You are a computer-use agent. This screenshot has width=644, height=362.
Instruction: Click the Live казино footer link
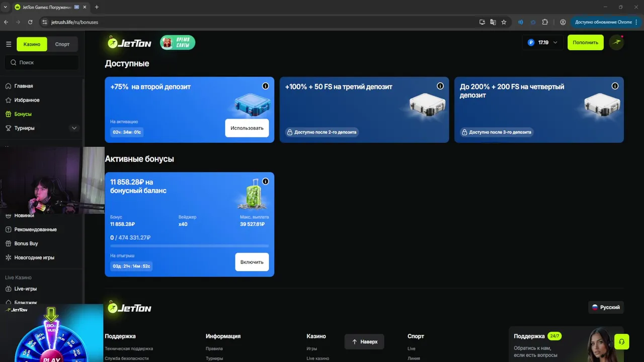pos(317,358)
